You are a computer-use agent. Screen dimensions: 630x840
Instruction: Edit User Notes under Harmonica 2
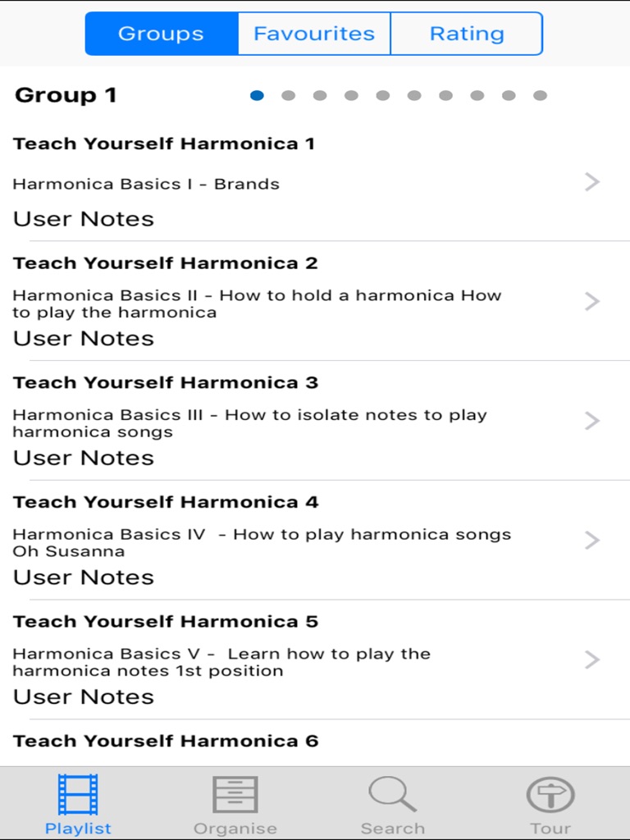click(84, 338)
